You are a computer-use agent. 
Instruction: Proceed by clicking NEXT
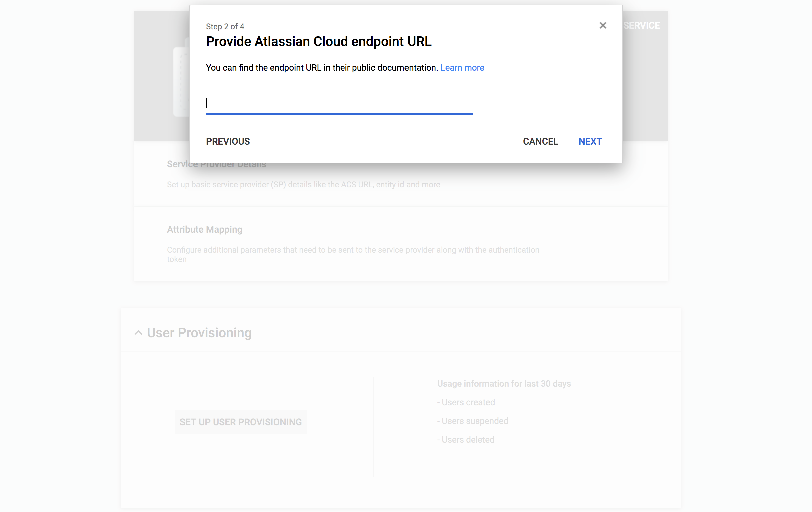[x=590, y=142]
